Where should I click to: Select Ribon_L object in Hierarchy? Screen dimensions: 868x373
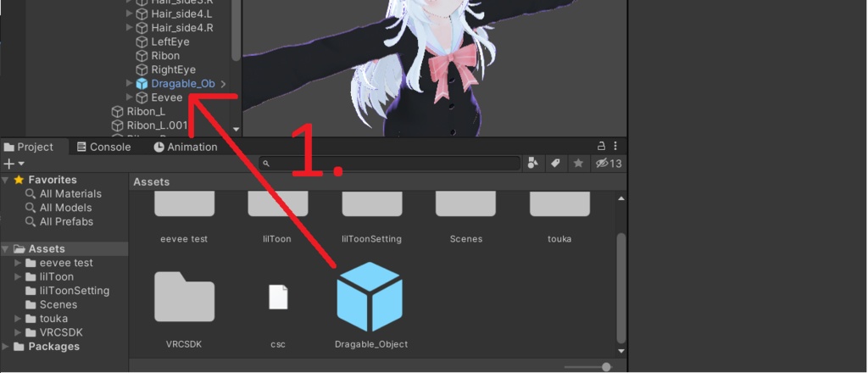pyautogui.click(x=146, y=112)
